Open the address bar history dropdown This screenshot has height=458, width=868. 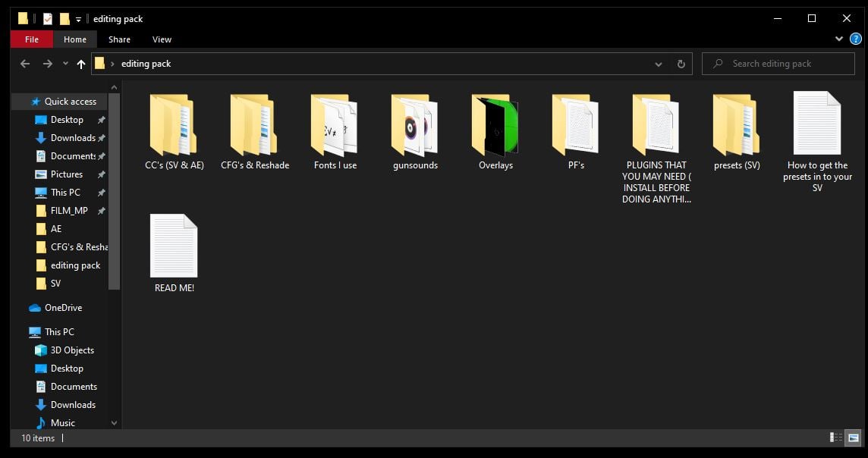pos(658,64)
